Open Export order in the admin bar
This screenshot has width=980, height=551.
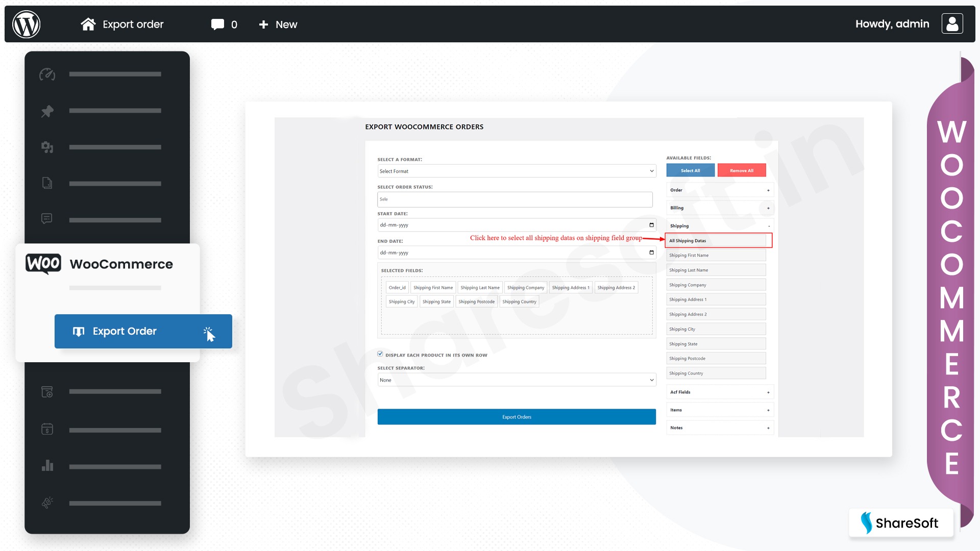point(133,24)
